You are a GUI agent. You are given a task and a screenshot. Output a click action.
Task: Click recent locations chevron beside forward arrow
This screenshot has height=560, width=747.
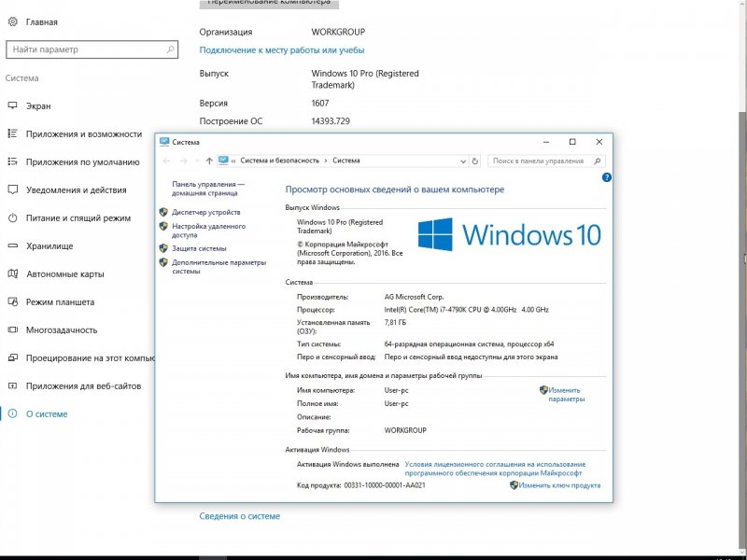pos(197,161)
